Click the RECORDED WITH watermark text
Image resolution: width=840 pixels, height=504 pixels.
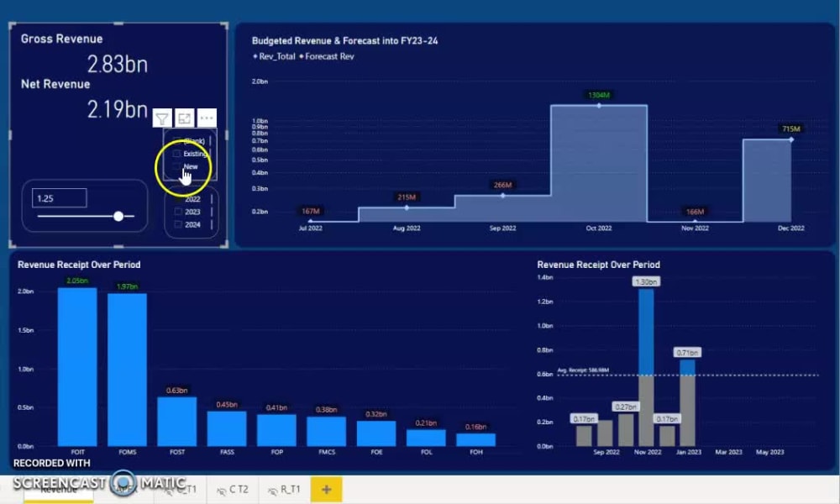tap(51, 463)
